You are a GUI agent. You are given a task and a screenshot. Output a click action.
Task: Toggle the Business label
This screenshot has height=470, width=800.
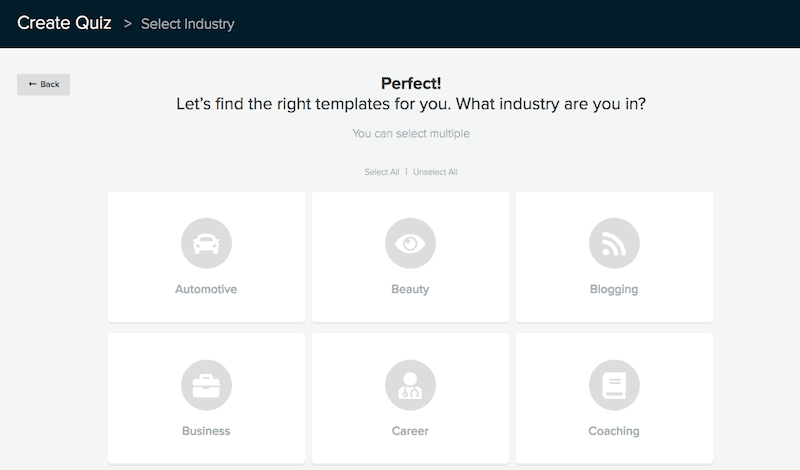pyautogui.click(x=206, y=431)
